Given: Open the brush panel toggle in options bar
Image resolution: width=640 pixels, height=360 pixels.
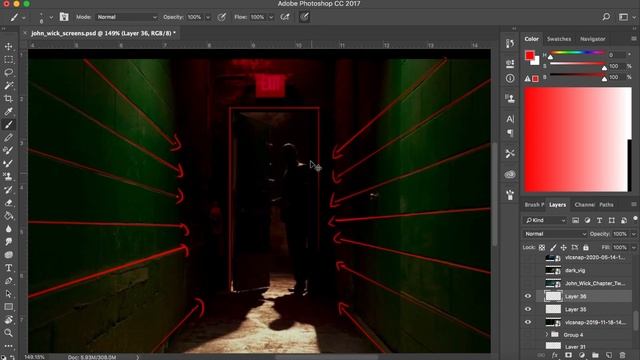Looking at the screenshot, I should [x=64, y=17].
